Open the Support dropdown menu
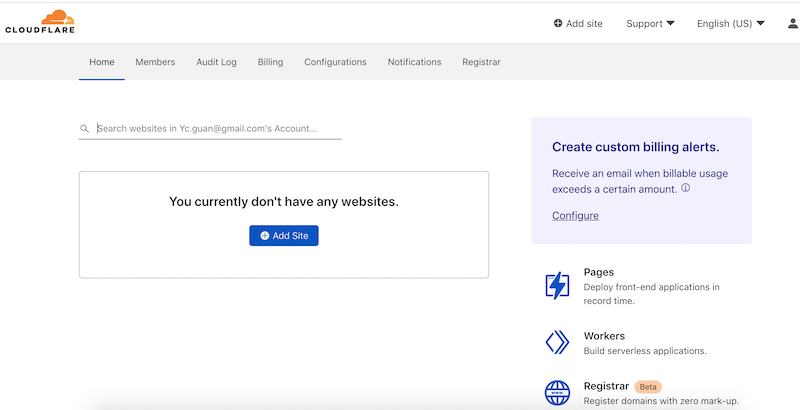 650,23
